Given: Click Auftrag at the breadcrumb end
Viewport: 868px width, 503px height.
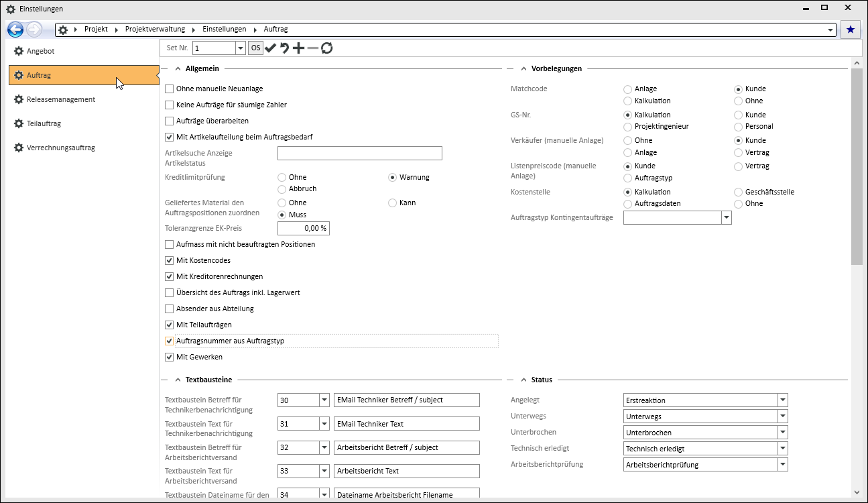Looking at the screenshot, I should click(x=275, y=30).
